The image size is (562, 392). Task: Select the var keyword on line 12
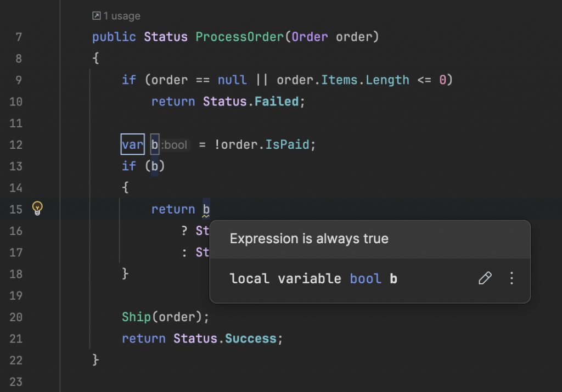[x=133, y=144]
